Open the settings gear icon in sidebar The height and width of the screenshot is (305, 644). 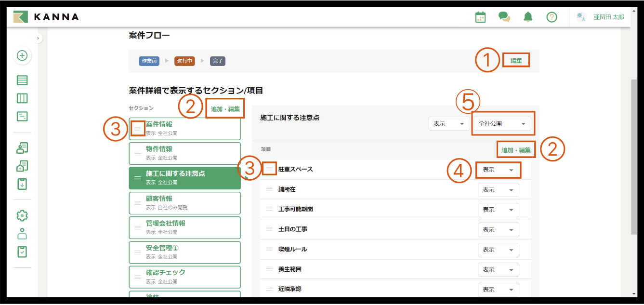pos(22,215)
